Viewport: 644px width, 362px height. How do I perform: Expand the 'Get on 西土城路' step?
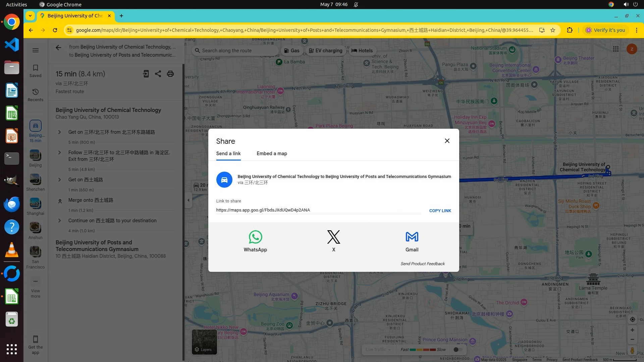tap(60, 180)
